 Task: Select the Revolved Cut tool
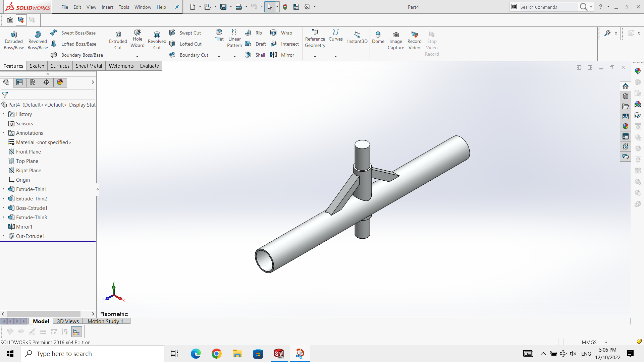pyautogui.click(x=157, y=41)
